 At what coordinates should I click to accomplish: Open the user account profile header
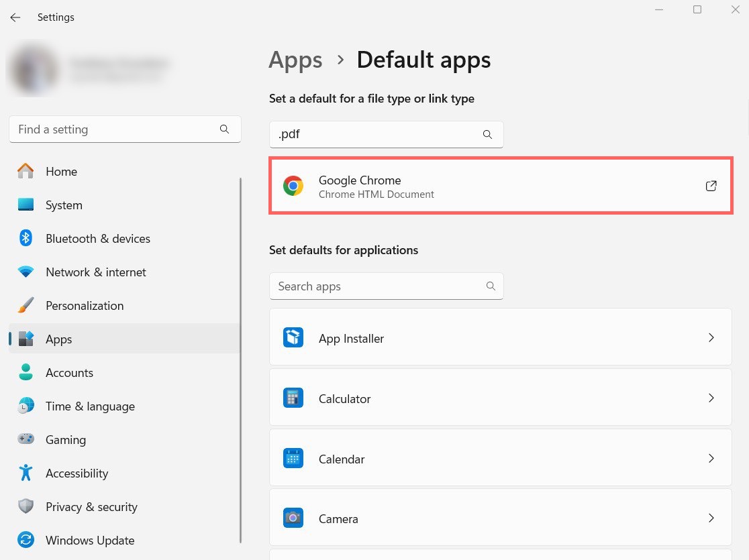[87, 70]
